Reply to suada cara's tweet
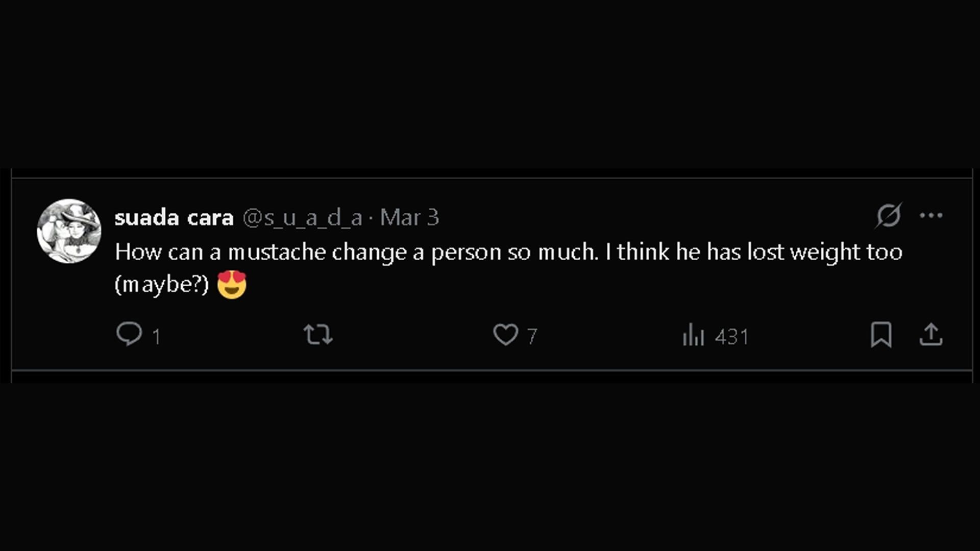 pos(129,334)
